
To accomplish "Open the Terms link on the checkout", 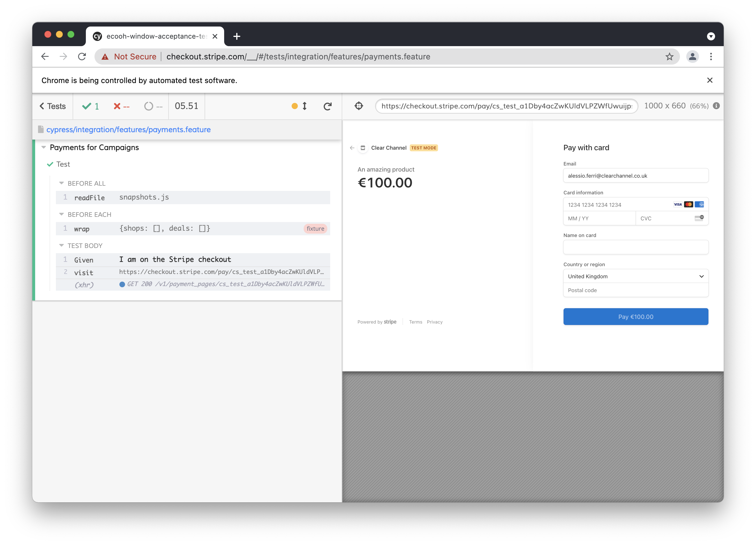I will click(x=415, y=322).
